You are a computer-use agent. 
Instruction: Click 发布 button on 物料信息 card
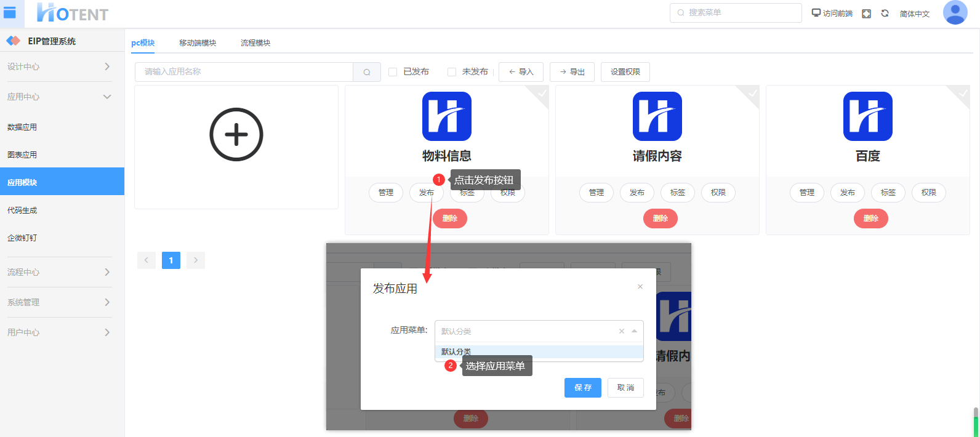pyautogui.click(x=425, y=193)
